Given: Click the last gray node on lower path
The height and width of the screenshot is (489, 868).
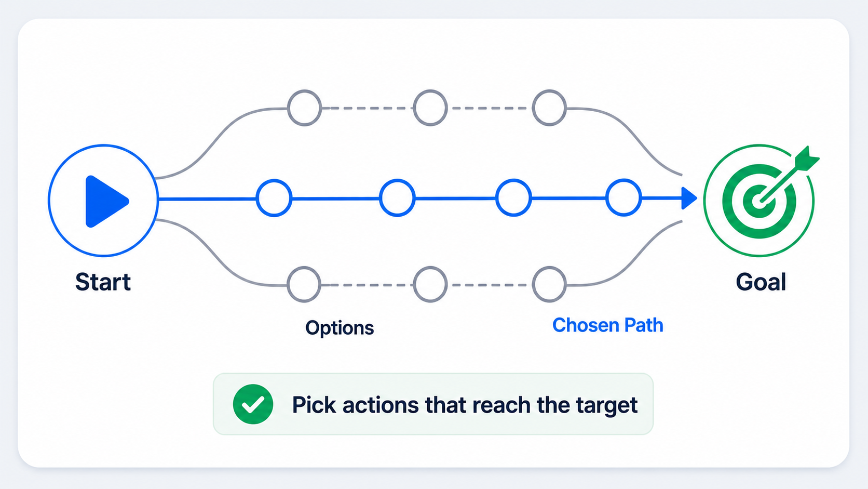Looking at the screenshot, I should point(550,284).
